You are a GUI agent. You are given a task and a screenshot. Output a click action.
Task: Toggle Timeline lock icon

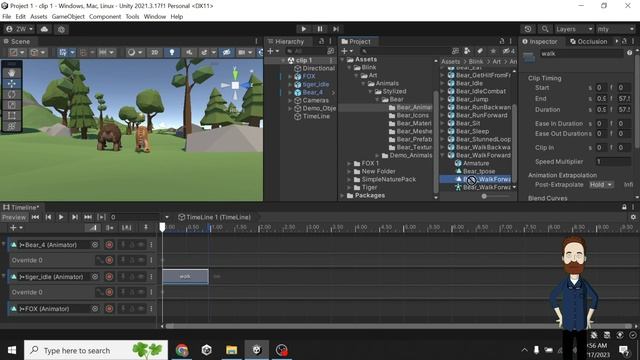click(624, 207)
